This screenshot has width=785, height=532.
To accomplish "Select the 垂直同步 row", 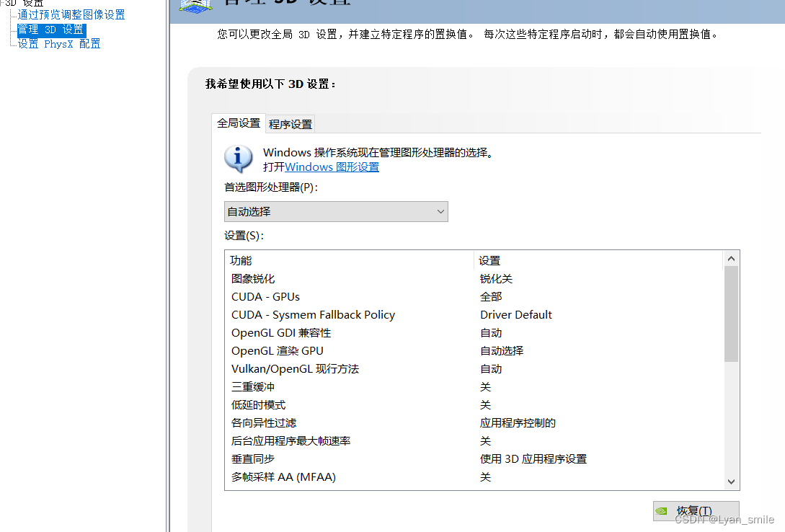I will (x=474, y=459).
